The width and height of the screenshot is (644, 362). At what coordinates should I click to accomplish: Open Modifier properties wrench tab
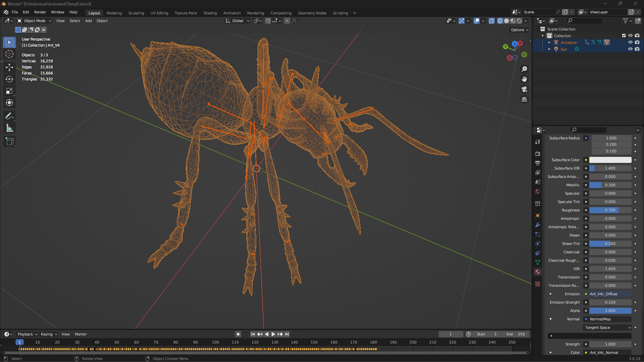pyautogui.click(x=538, y=225)
